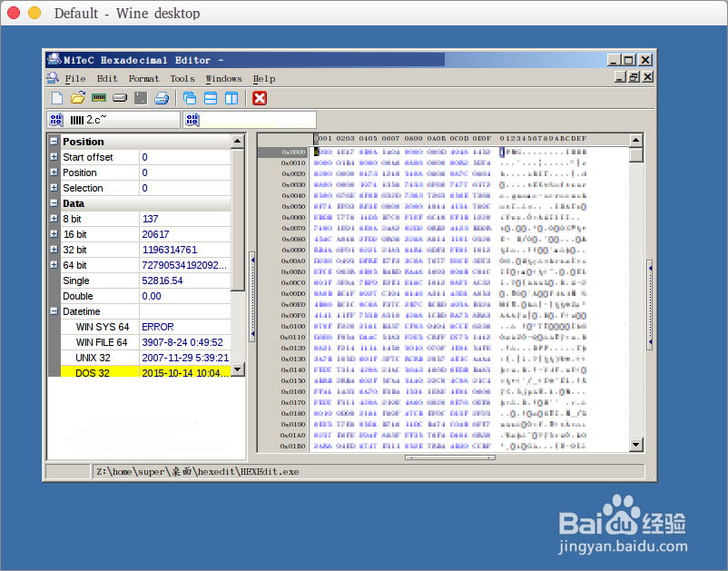The image size is (728, 571).
Task: Open the Edit menu
Action: [107, 78]
